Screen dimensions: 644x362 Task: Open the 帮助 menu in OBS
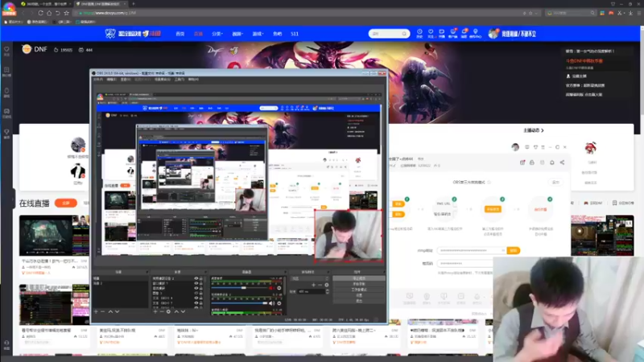coord(193,79)
